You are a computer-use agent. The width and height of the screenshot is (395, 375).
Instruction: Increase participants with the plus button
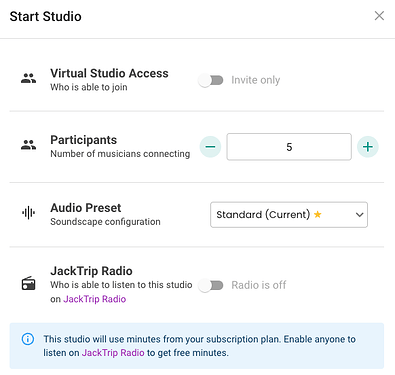368,147
